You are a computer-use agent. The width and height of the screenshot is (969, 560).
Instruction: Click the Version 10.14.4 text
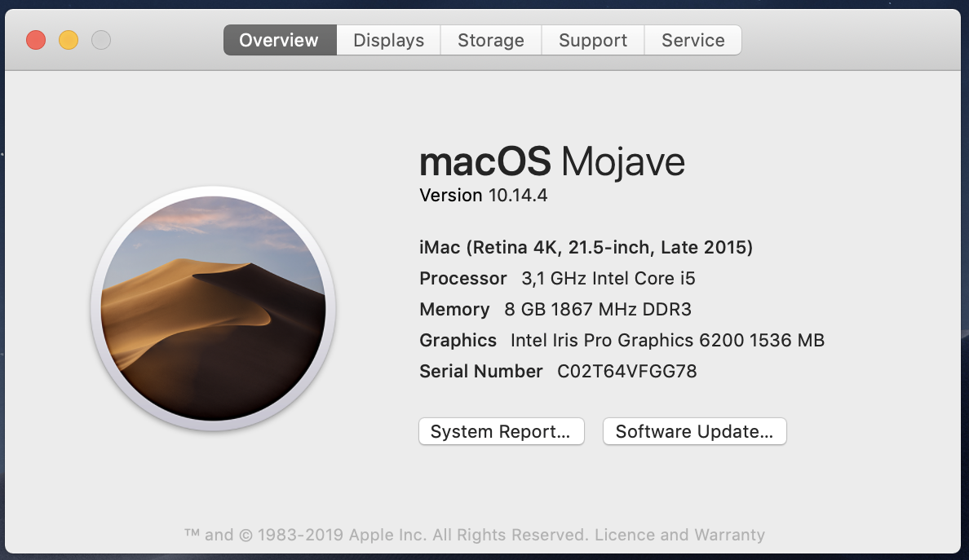coord(483,196)
